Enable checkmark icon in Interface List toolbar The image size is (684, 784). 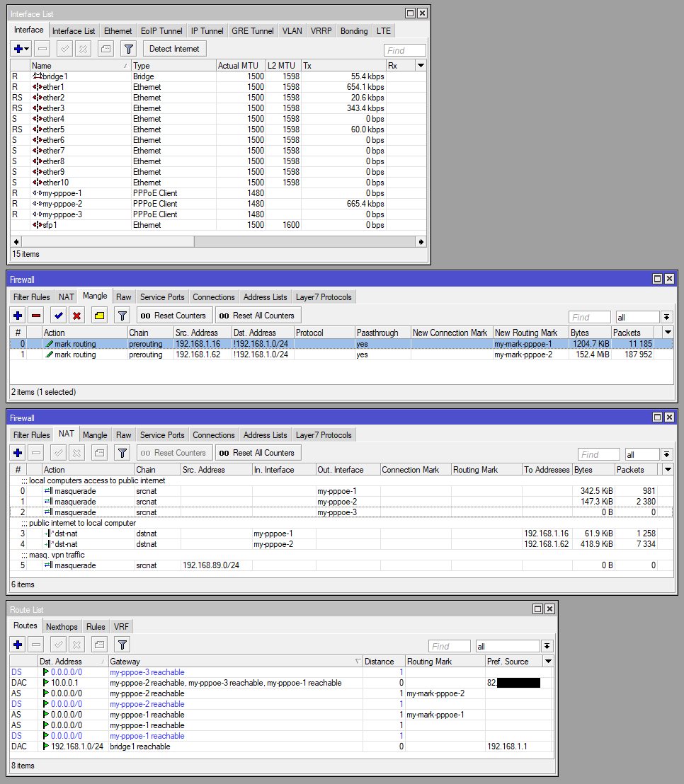point(64,49)
